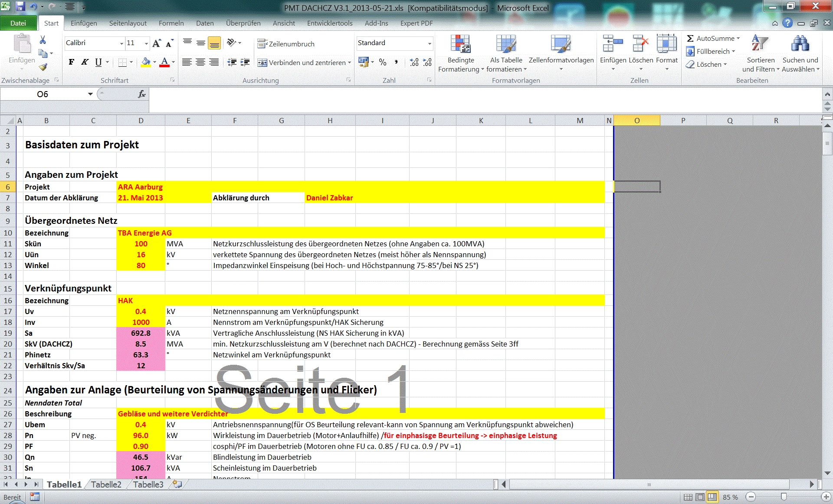Apply yellow fill color bucket
This screenshot has height=504, width=833.
click(146, 62)
